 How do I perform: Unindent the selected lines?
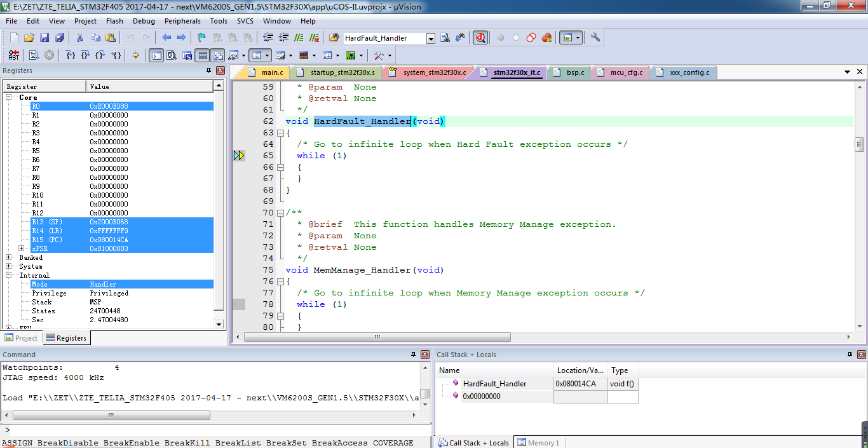tap(283, 37)
